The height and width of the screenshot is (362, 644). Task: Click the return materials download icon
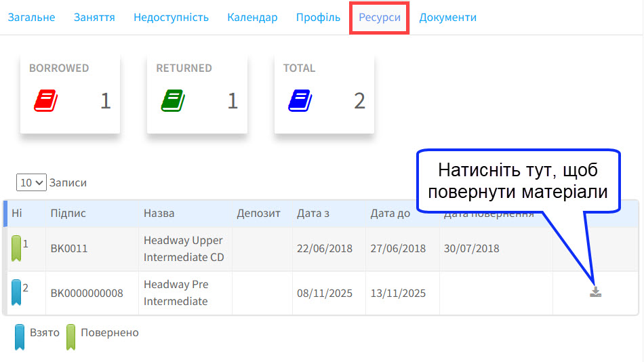click(595, 292)
